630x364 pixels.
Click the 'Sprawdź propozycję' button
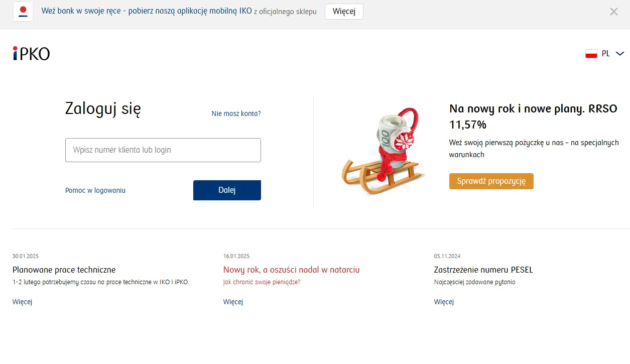click(x=491, y=181)
